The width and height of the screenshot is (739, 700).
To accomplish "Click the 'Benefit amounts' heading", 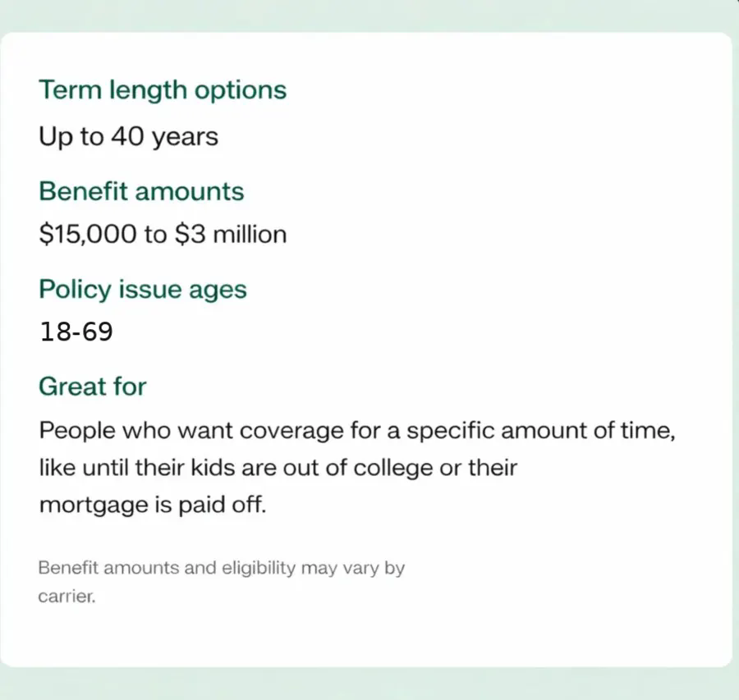I will (x=141, y=191).
